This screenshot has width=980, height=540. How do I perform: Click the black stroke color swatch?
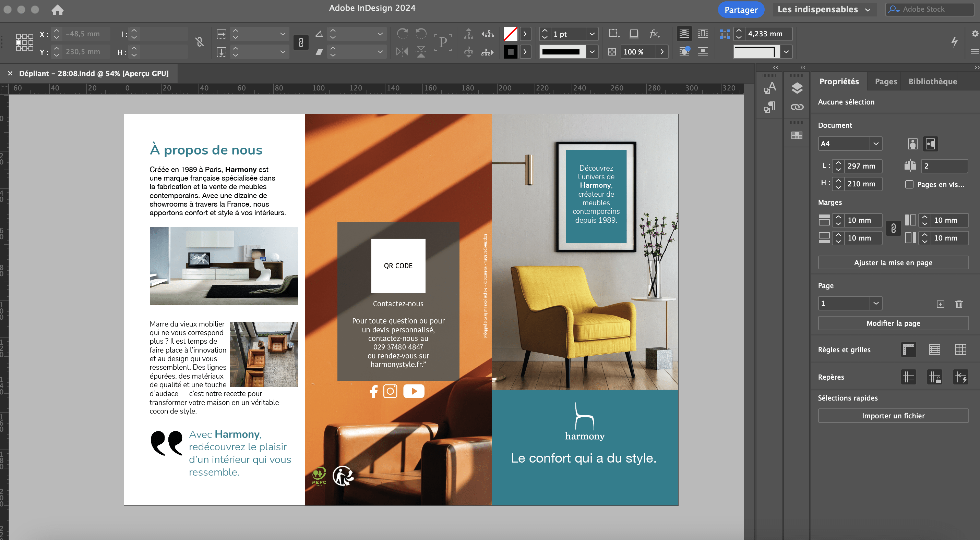(511, 52)
